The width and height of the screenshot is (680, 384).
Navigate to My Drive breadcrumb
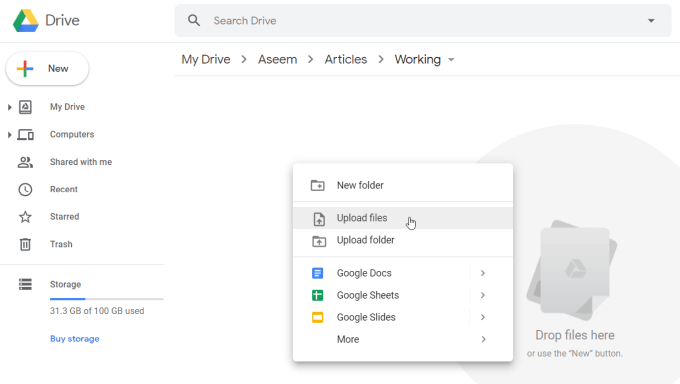206,59
